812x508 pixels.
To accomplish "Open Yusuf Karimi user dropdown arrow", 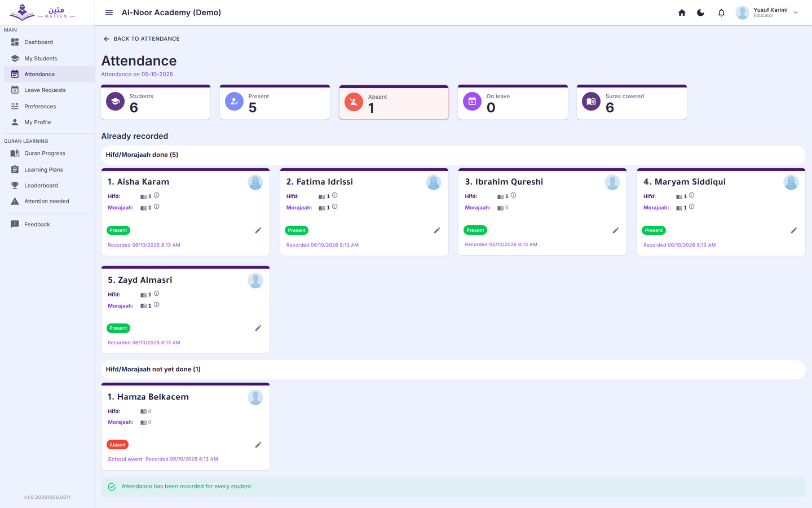I will pyautogui.click(x=796, y=12).
